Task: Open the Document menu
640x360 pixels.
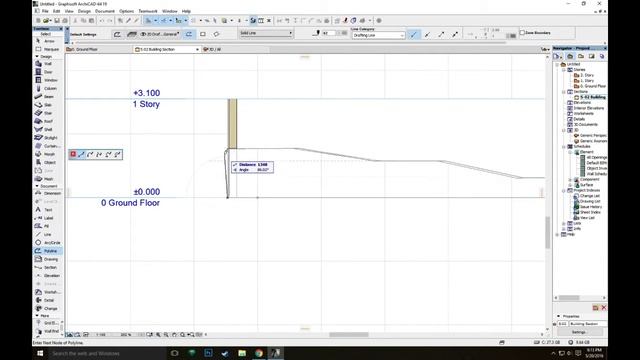Action: (x=105, y=11)
